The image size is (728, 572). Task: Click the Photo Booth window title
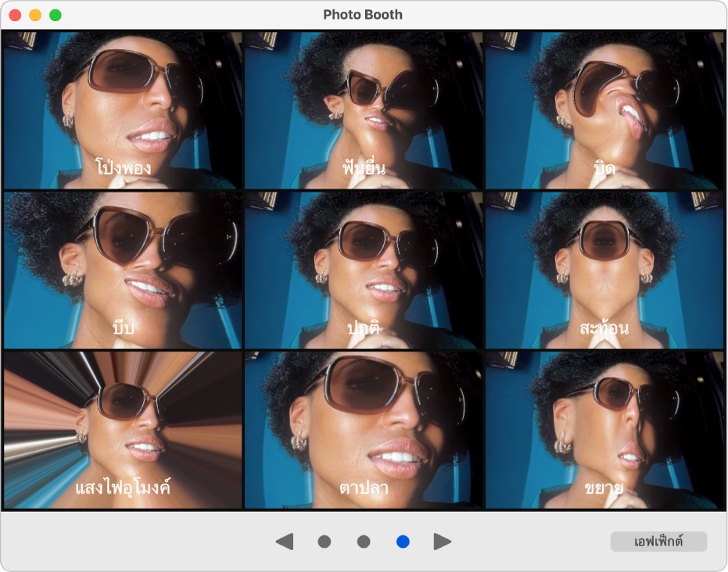pyautogui.click(x=363, y=15)
